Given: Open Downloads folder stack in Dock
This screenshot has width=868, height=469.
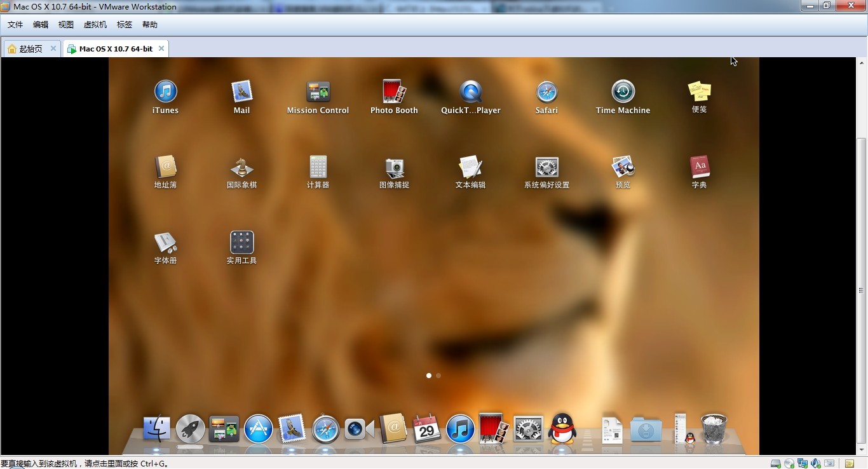Looking at the screenshot, I should 646,430.
